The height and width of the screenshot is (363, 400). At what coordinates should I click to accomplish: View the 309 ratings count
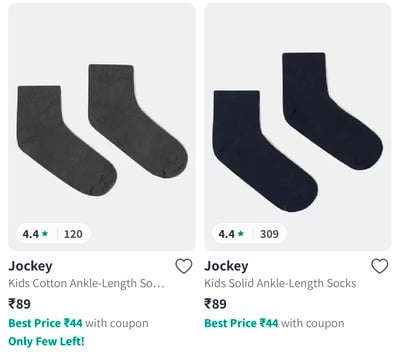pos(269,234)
